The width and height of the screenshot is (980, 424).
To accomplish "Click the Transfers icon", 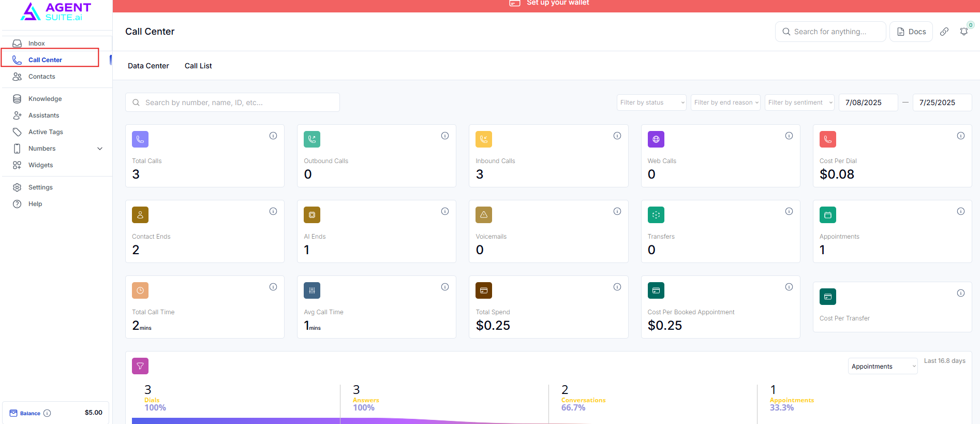I will coord(656,215).
